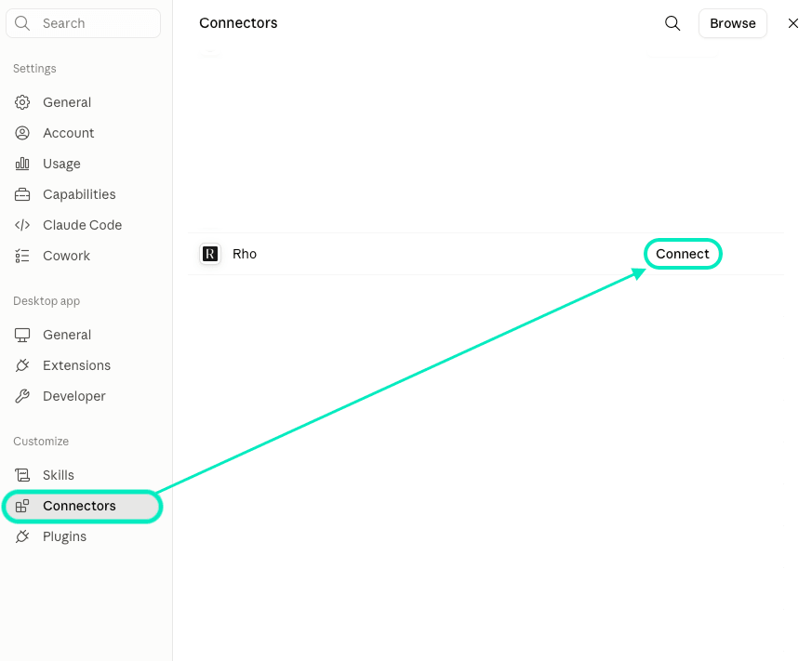This screenshot has width=812, height=661.
Task: Select the Developer wrench icon
Action: (x=22, y=396)
